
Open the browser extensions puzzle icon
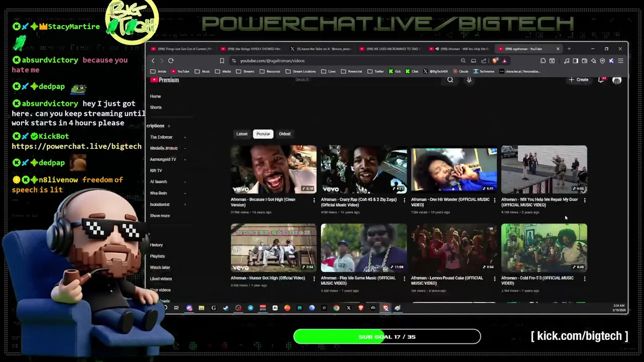coord(543,61)
